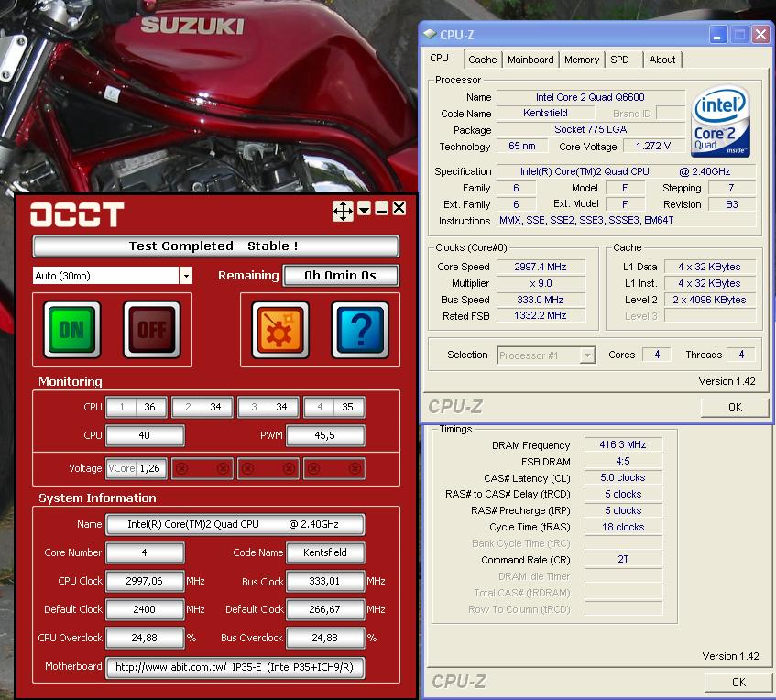Screen dimensions: 776x700
Task: Click the Command Rate value 2T
Action: 623,559
